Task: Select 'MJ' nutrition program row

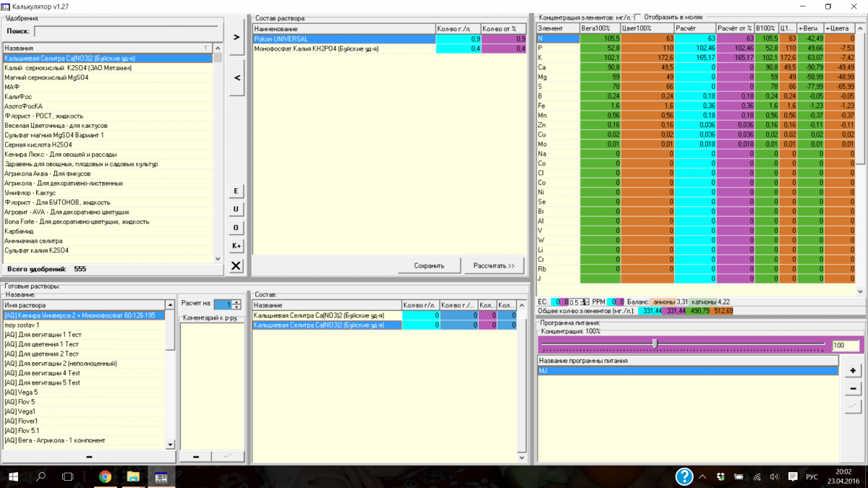Action: tap(687, 370)
